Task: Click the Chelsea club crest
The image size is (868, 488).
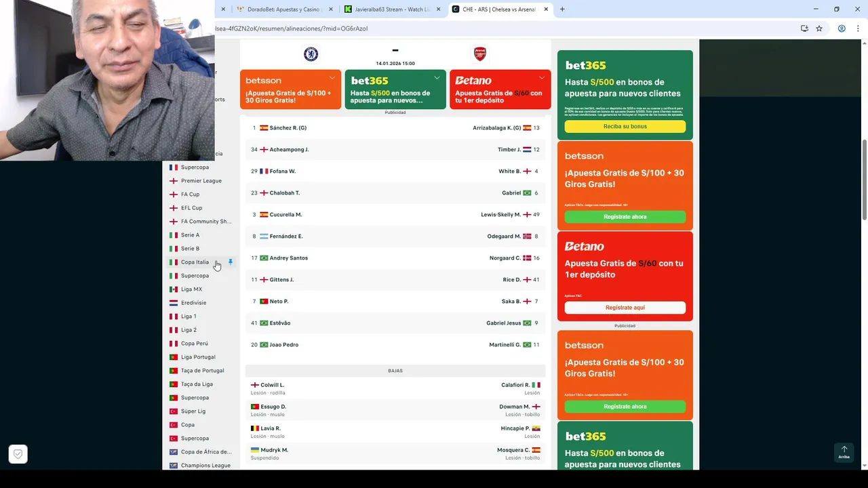Action: coord(311,54)
